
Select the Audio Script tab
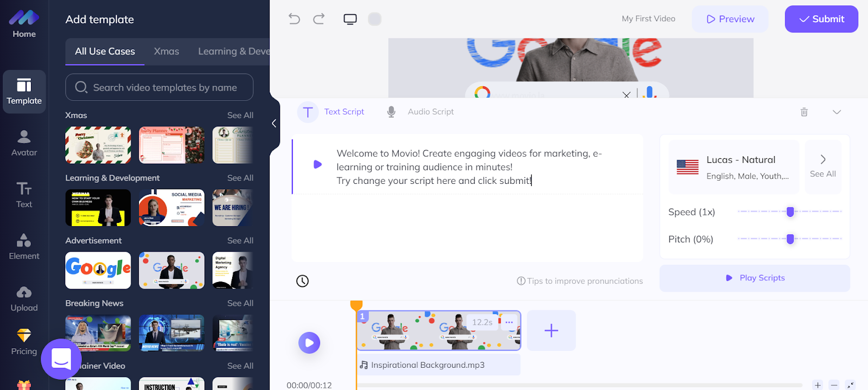tap(420, 112)
